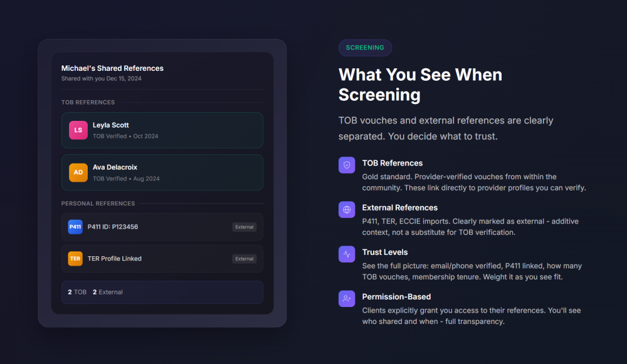The height and width of the screenshot is (364, 627).
Task: Click the Permission-Based feature heading
Action: click(x=396, y=297)
